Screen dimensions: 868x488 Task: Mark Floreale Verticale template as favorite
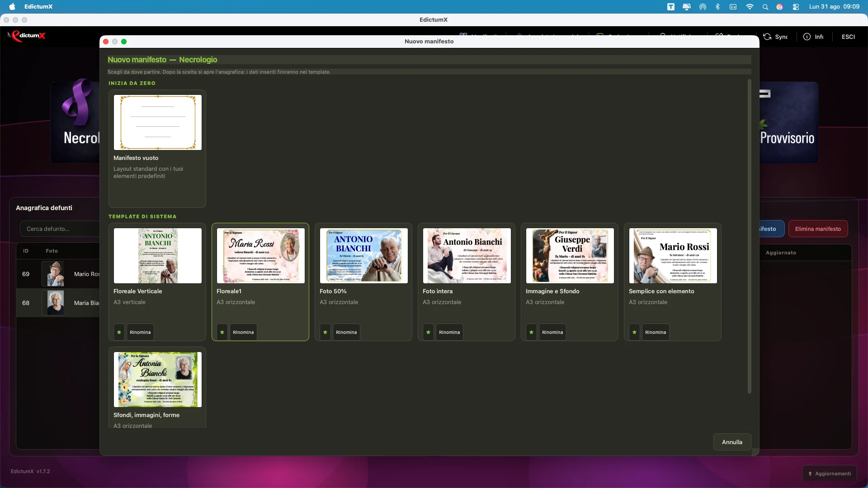click(x=119, y=332)
